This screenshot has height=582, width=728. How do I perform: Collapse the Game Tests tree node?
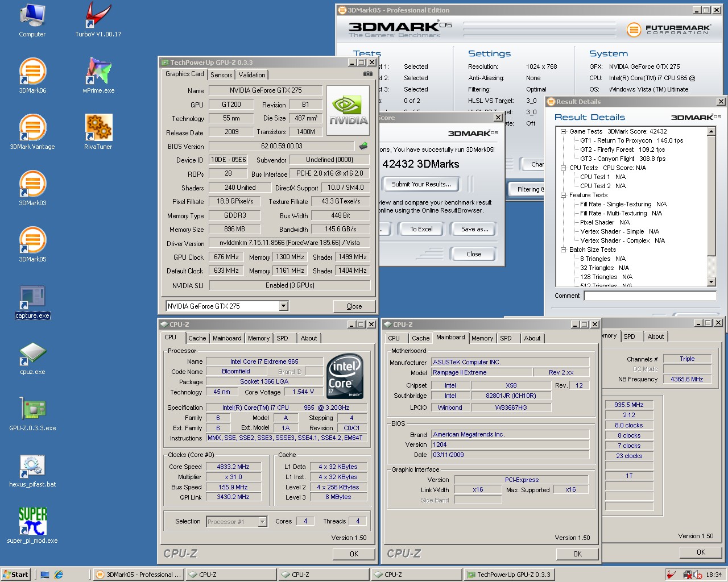[x=563, y=131]
